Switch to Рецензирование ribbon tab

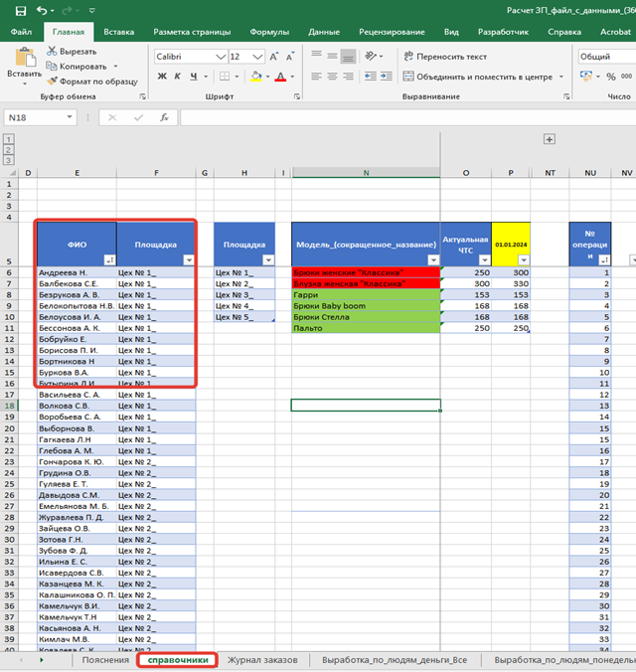392,32
